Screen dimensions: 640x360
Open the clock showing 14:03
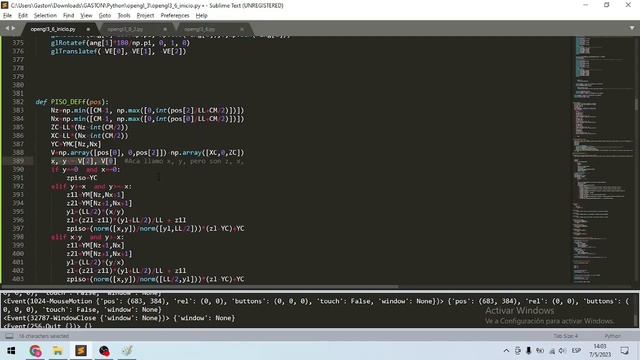[x=600, y=351]
